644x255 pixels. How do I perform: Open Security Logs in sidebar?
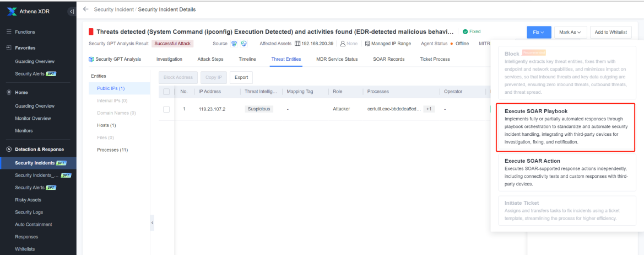point(29,212)
